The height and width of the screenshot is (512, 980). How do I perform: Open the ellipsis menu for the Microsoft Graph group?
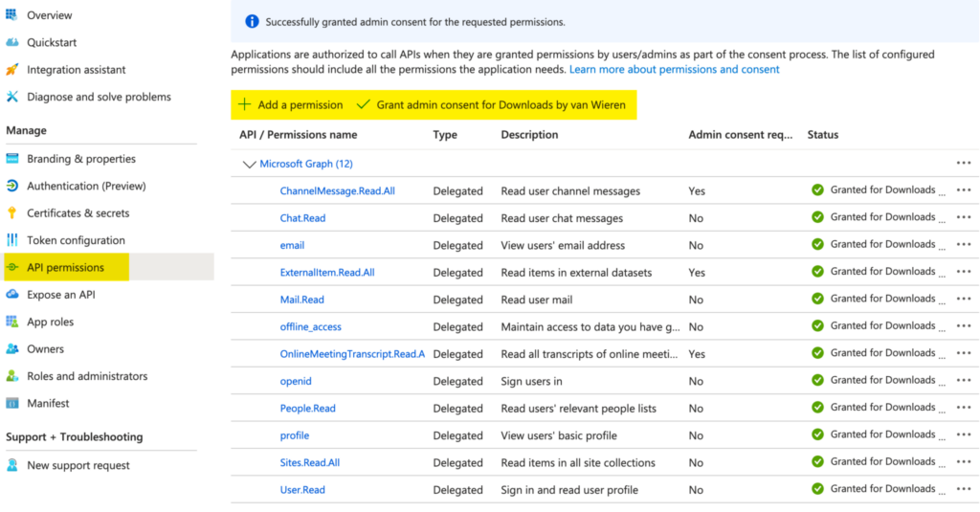coord(964,163)
